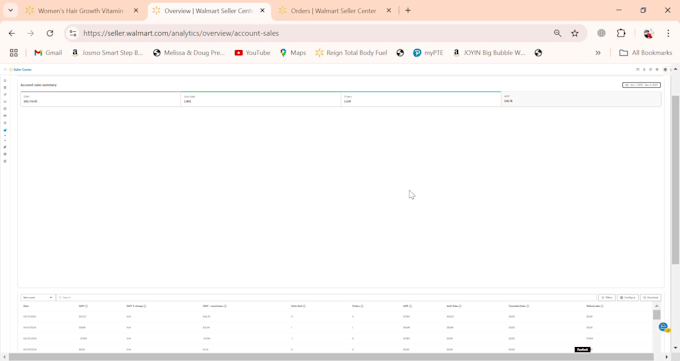Open the Maps bookmark
The image size is (680, 361).
tap(293, 53)
